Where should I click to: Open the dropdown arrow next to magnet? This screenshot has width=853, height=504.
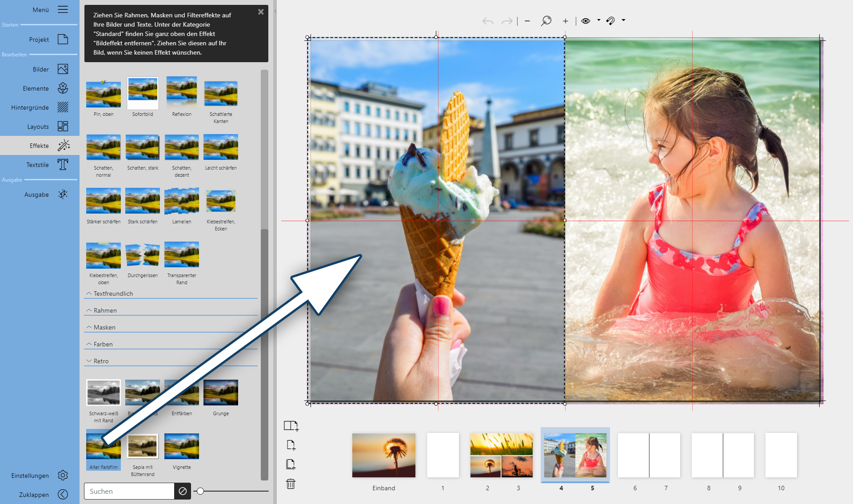click(x=623, y=20)
